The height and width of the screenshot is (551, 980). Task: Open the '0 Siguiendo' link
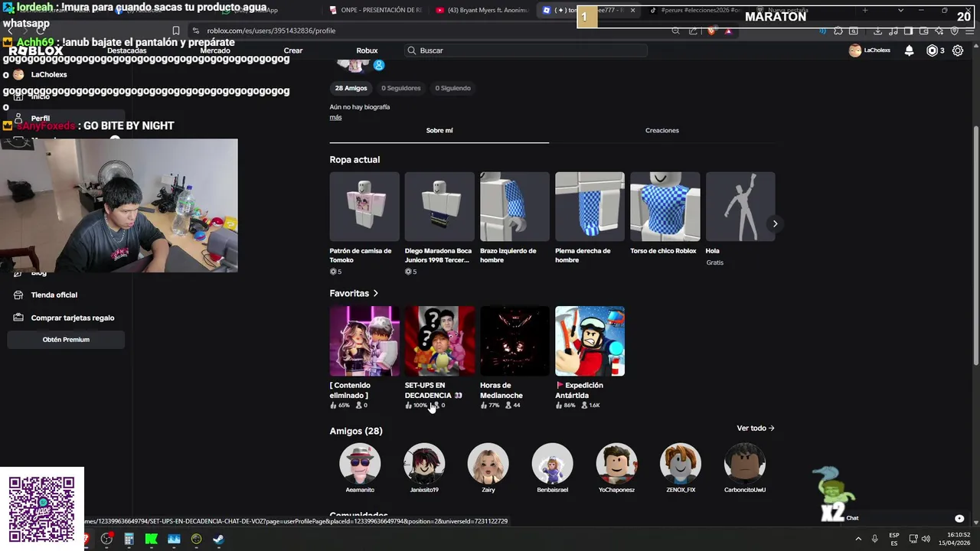point(452,88)
